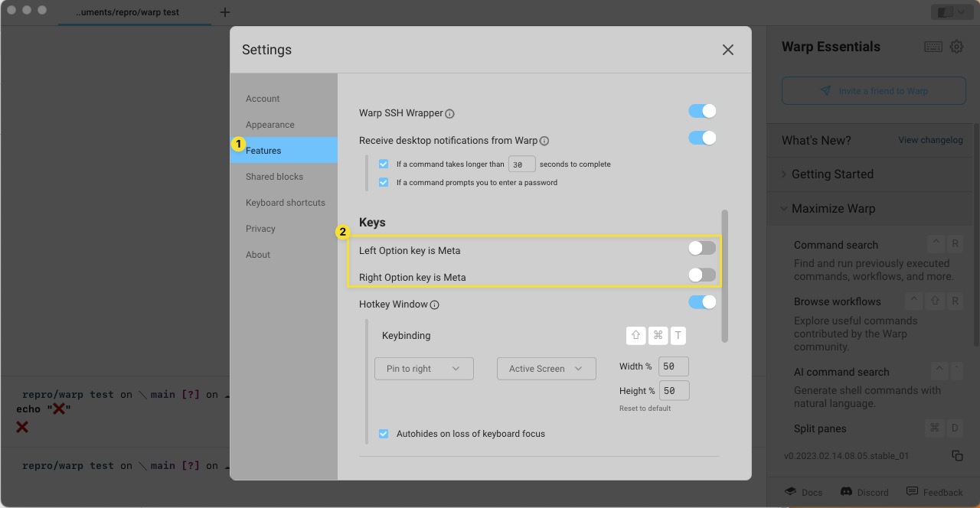Add a new tab with plus icon
Viewport: 980px width, 508px height.
pos(224,12)
